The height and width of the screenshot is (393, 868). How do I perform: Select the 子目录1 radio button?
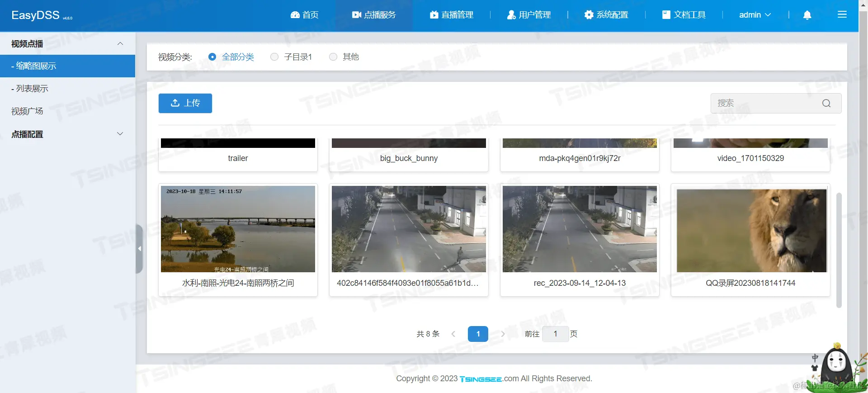pos(274,57)
